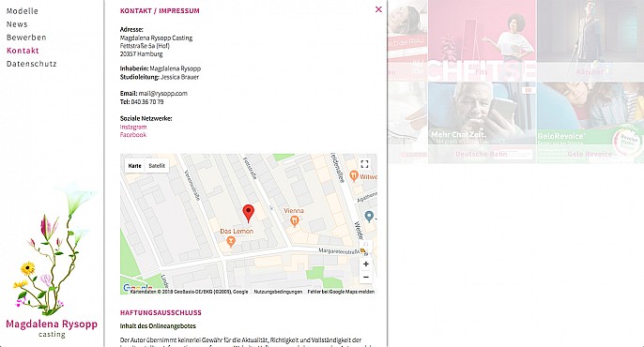Click the mail@rysopp.com email address
This screenshot has height=347, width=644.
click(x=163, y=93)
